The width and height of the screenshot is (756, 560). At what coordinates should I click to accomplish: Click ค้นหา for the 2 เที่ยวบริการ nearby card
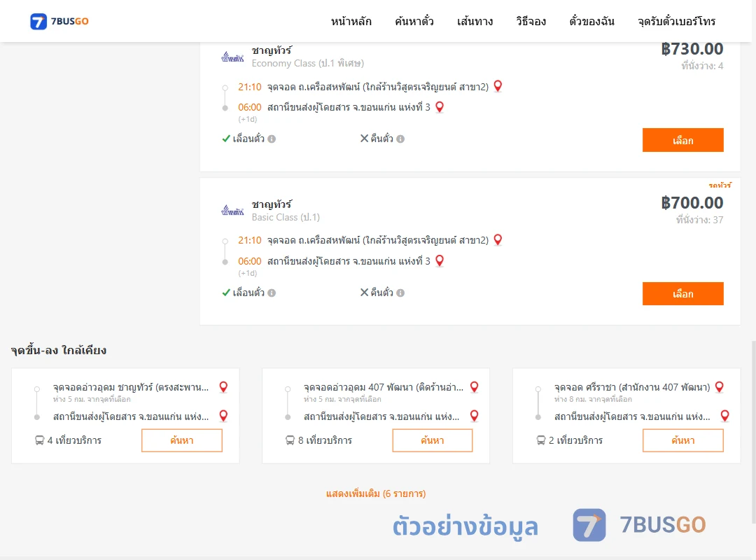point(682,440)
